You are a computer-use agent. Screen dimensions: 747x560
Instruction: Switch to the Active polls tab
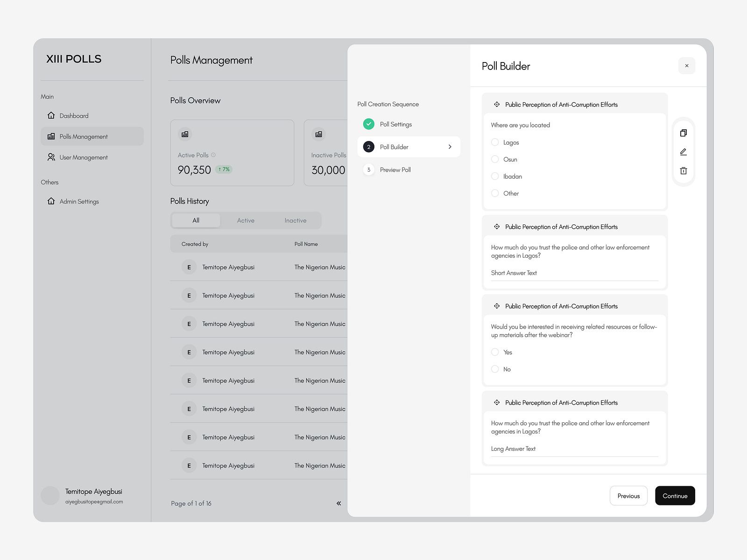pos(246,220)
